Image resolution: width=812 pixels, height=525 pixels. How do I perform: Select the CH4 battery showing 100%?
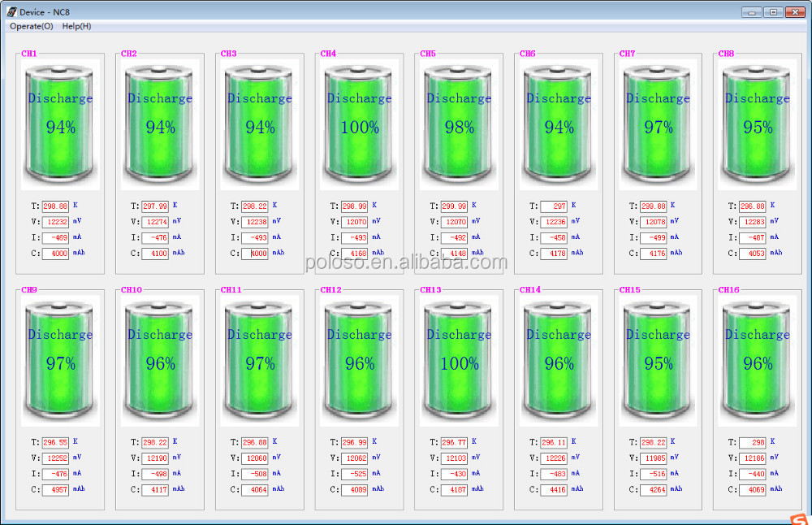pyautogui.click(x=360, y=124)
